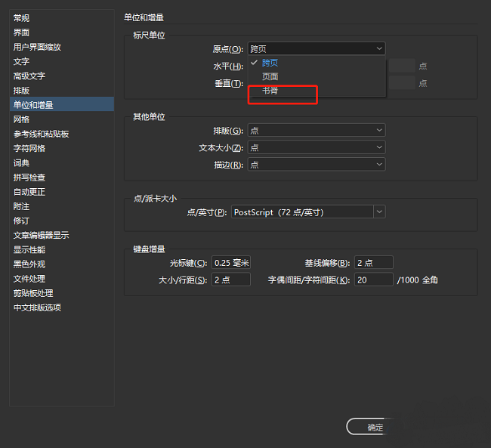
Task: Click the 光标键(C) 0.25 毫米 field
Action: pyautogui.click(x=231, y=263)
